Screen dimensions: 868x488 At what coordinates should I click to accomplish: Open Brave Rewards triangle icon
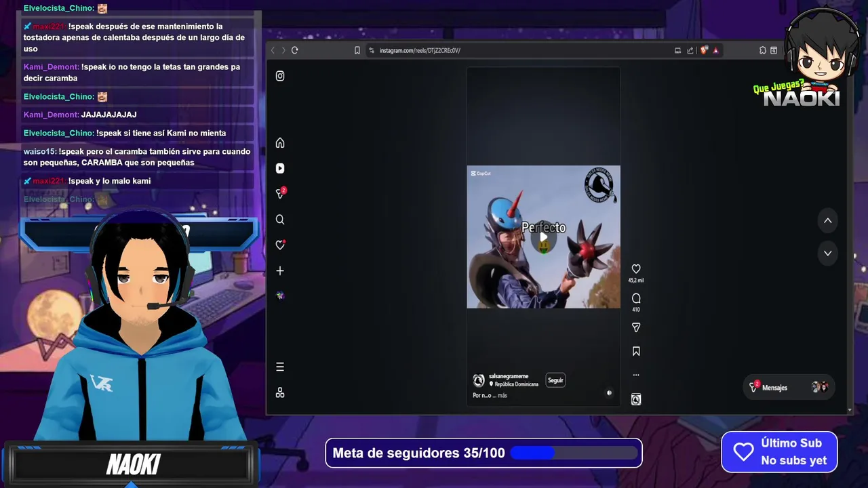tap(715, 50)
